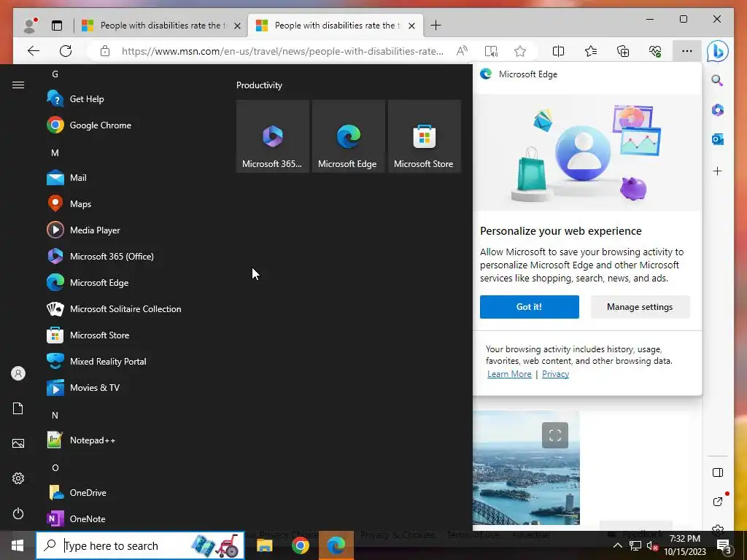Viewport: 747px width, 560px height.
Task: Add sidebar app with plus icon
Action: coord(718,171)
